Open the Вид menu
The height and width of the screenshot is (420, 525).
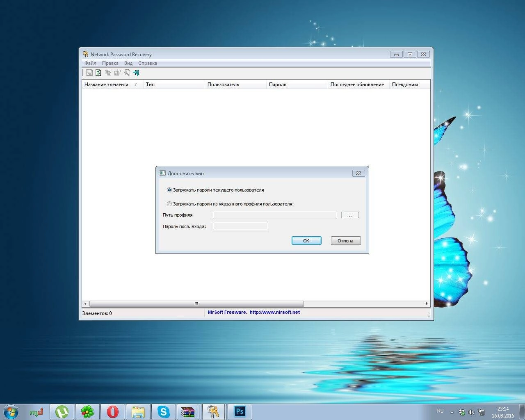[128, 63]
